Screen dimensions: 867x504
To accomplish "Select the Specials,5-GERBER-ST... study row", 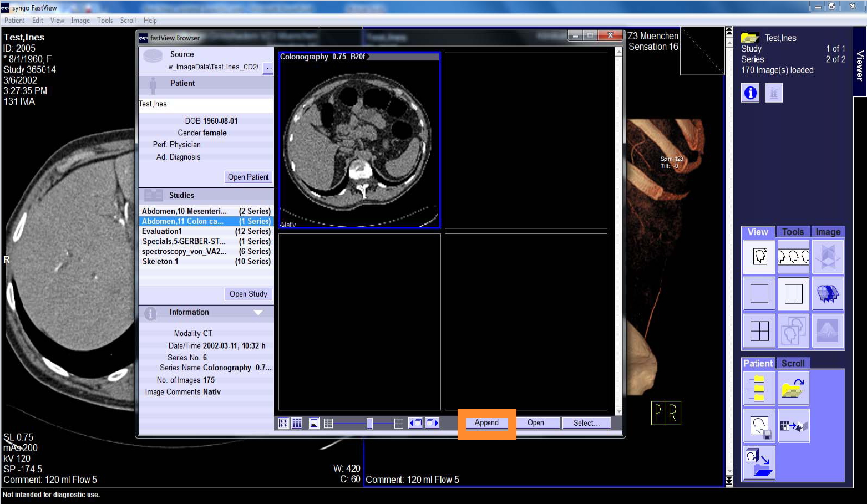I will (206, 241).
